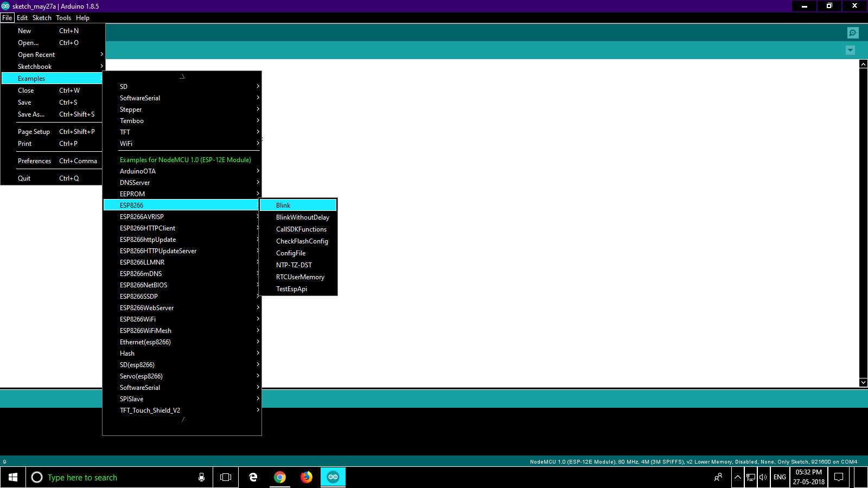Expand the Sketchbook submenu

point(52,67)
